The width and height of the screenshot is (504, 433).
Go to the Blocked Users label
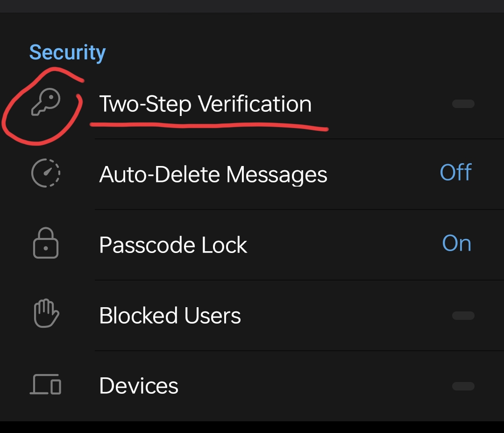pos(170,316)
